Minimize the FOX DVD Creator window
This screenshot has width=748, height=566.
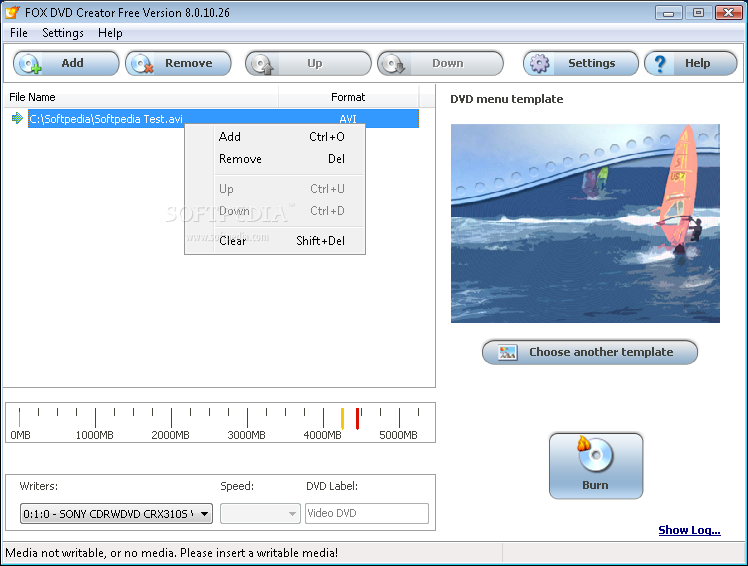[x=669, y=12]
